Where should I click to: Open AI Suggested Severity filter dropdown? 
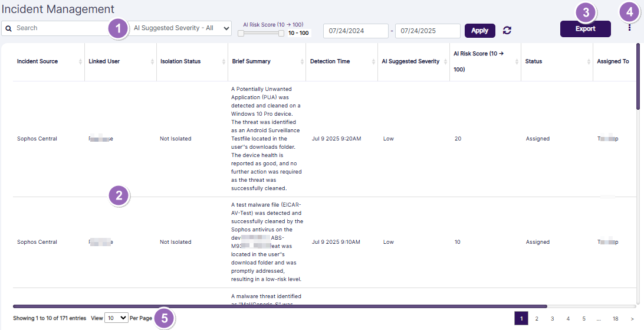tap(180, 28)
